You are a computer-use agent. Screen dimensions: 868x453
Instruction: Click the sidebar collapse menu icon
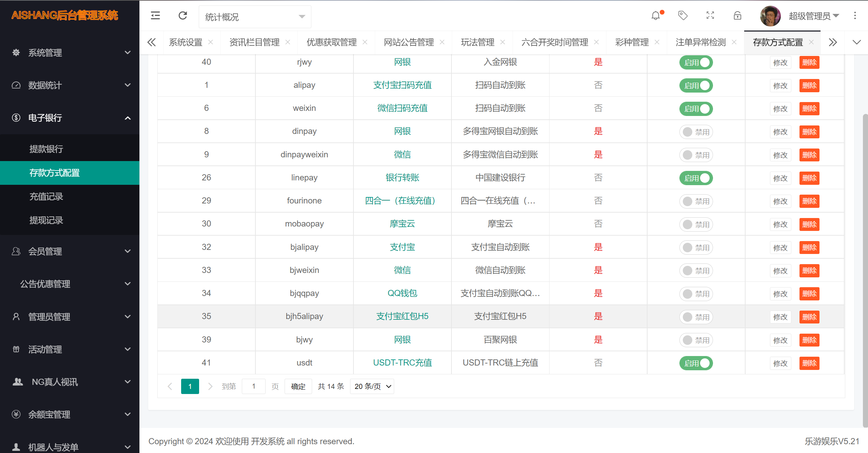[x=155, y=16]
